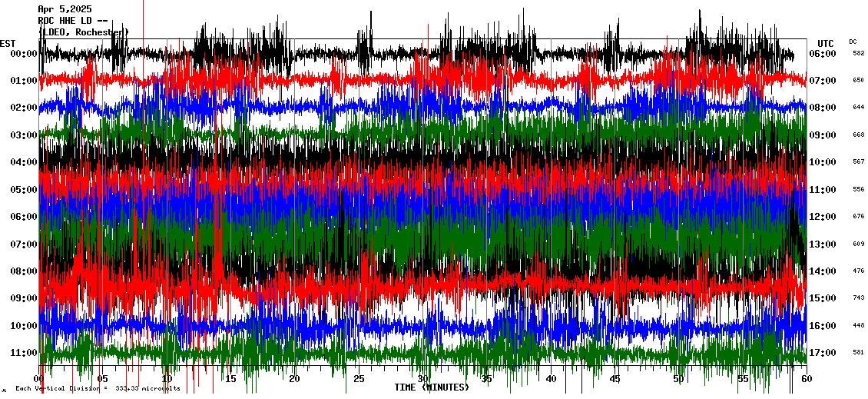Screen dimensions: 868x399
Task: Click the TIME (MINUTES) axis title
Action: pos(432,387)
